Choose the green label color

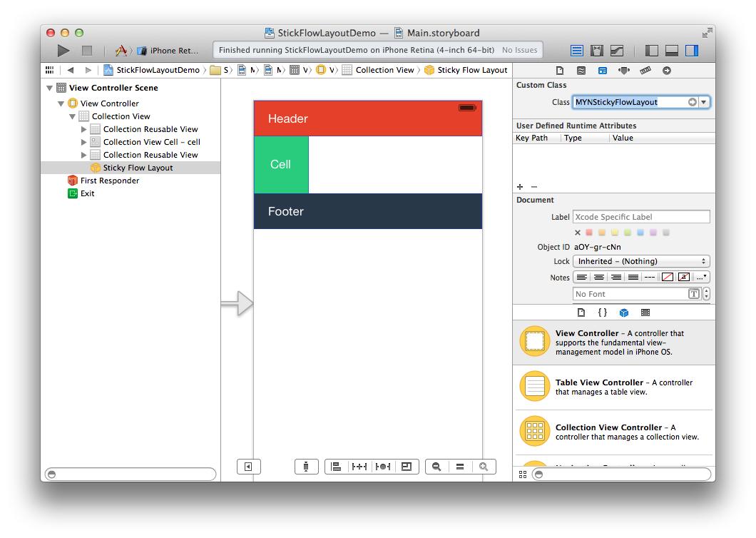coord(628,233)
